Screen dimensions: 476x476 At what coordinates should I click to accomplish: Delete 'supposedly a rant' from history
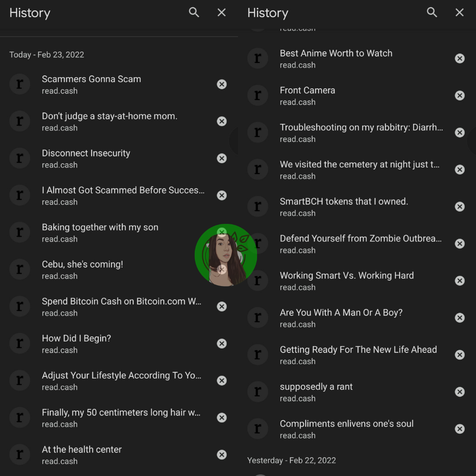(x=460, y=392)
